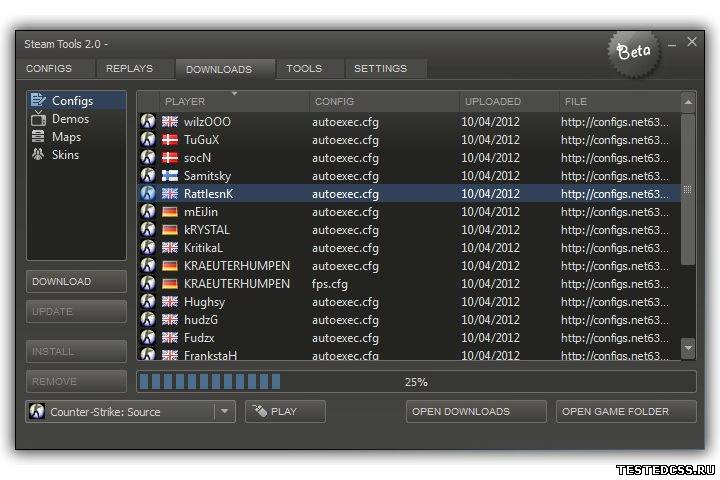Image resolution: width=720 pixels, height=480 pixels.
Task: Click the rocket icon on Play button
Action: (x=259, y=411)
